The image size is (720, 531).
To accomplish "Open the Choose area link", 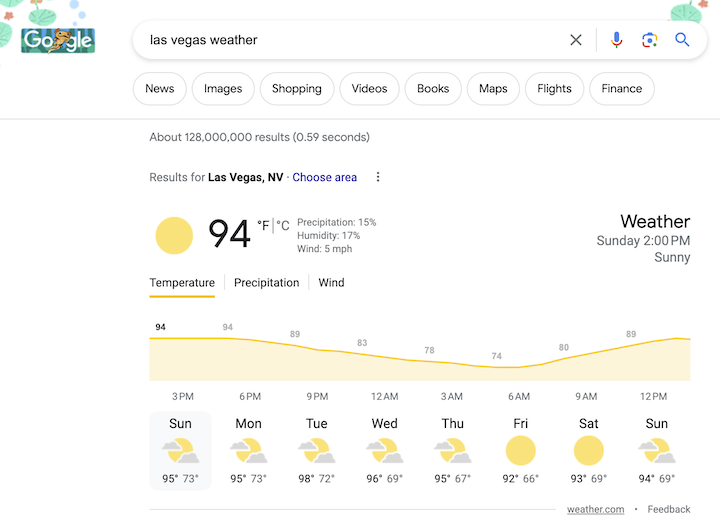I will (324, 177).
